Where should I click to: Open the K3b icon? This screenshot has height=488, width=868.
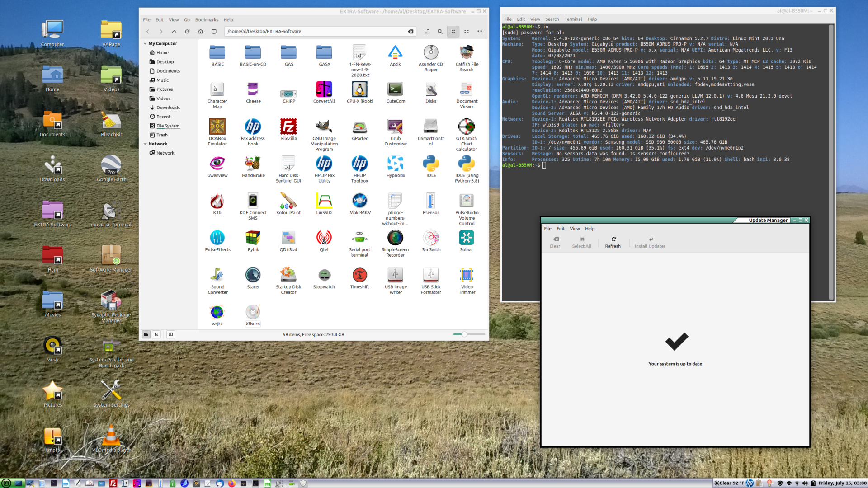tap(217, 201)
